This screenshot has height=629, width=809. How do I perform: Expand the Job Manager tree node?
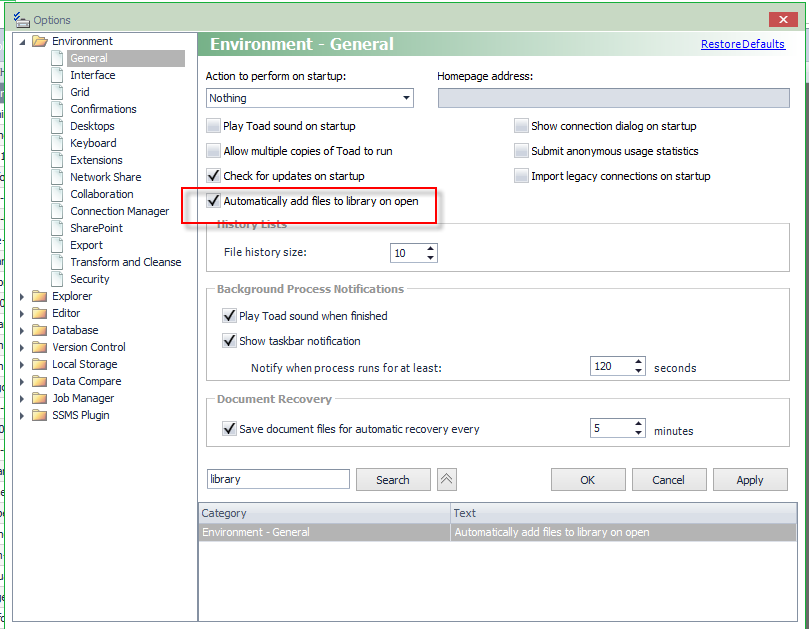(22, 399)
